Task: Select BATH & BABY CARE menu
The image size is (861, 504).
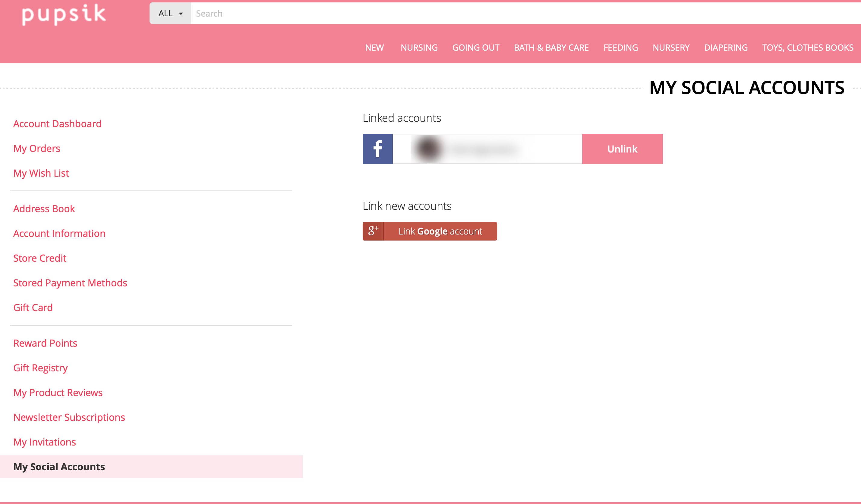Action: click(x=551, y=48)
